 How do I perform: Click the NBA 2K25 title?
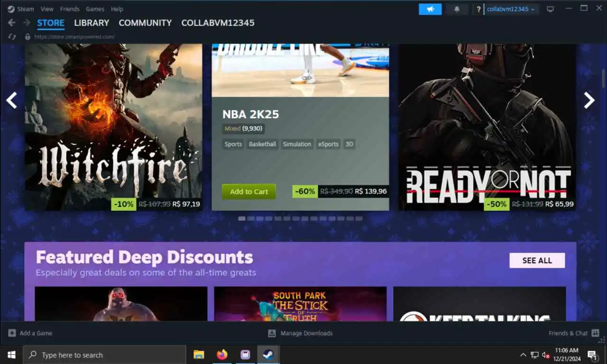250,114
